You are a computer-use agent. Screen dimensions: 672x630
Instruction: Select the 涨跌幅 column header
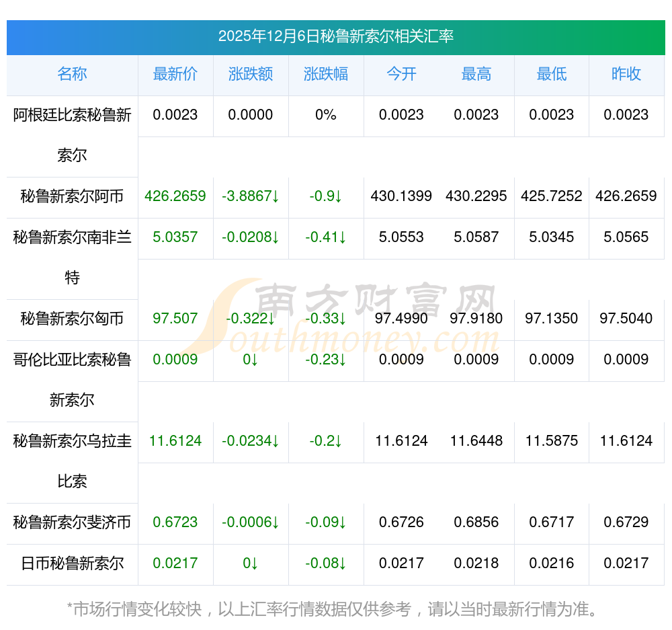326,75
